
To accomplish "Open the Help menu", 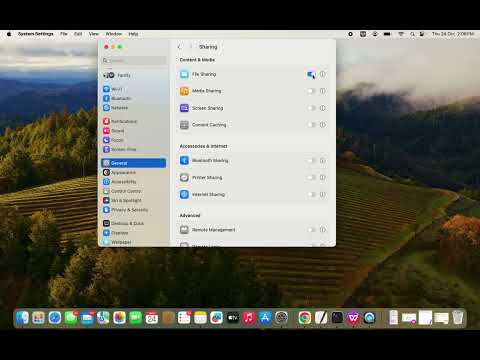I will click(133, 34).
